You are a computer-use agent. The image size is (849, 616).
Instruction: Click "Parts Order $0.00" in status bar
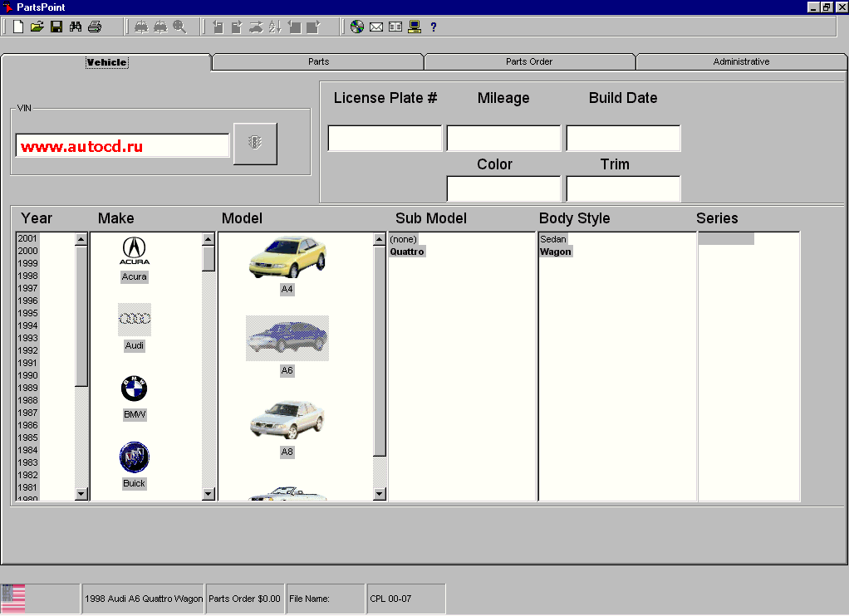(x=245, y=599)
